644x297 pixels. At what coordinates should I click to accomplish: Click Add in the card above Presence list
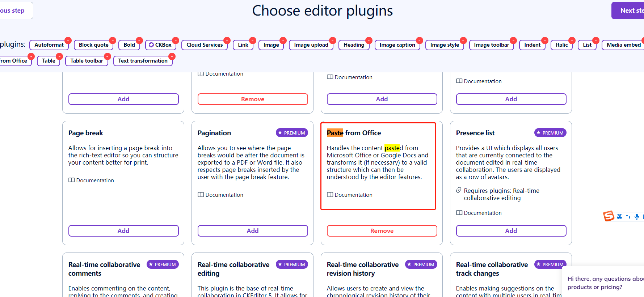point(511,99)
